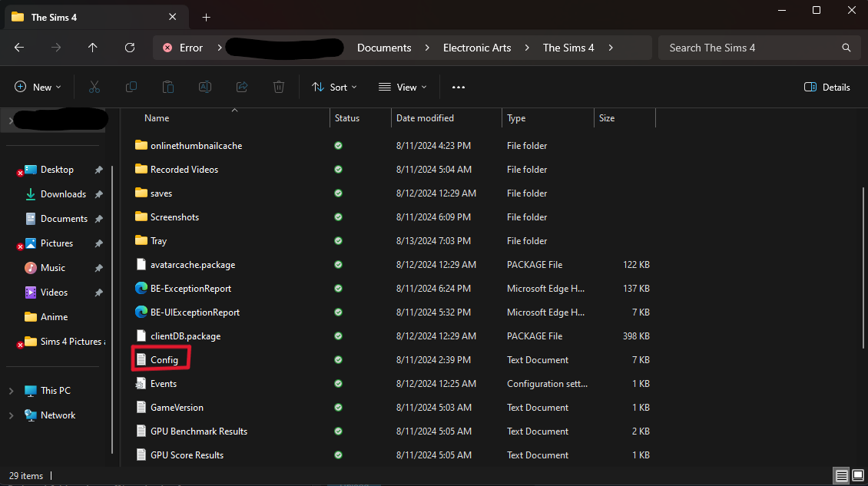Image resolution: width=868 pixels, height=486 pixels.
Task: Click the Videos sidebar icon
Action: tap(31, 293)
